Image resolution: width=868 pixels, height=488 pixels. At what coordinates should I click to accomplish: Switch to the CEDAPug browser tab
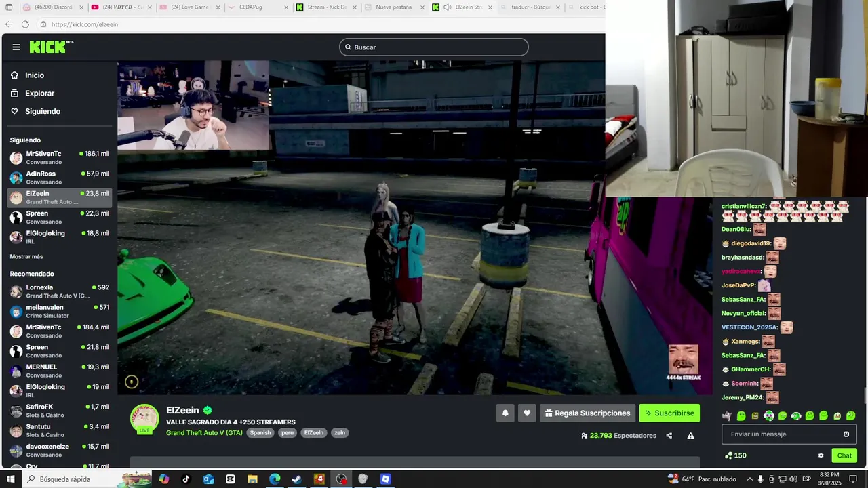(x=258, y=7)
